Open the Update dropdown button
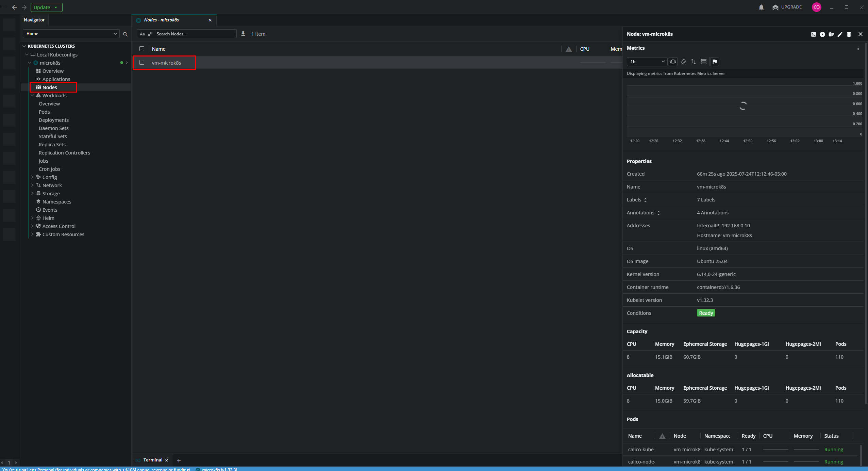 pyautogui.click(x=46, y=7)
